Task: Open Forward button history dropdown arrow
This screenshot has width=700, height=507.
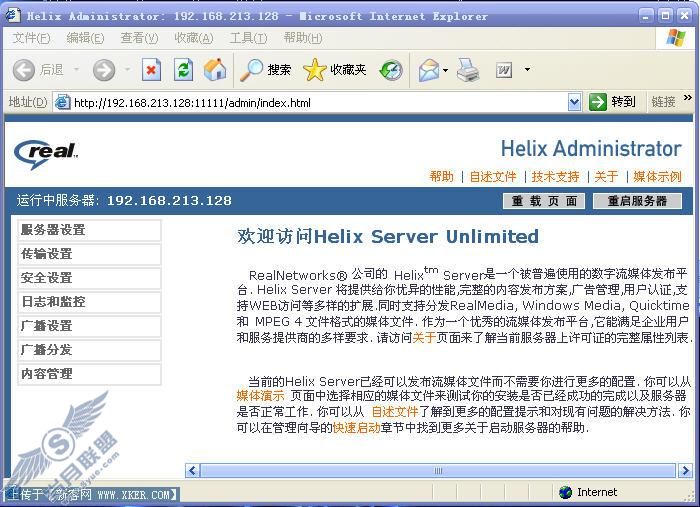Action: [x=127, y=69]
